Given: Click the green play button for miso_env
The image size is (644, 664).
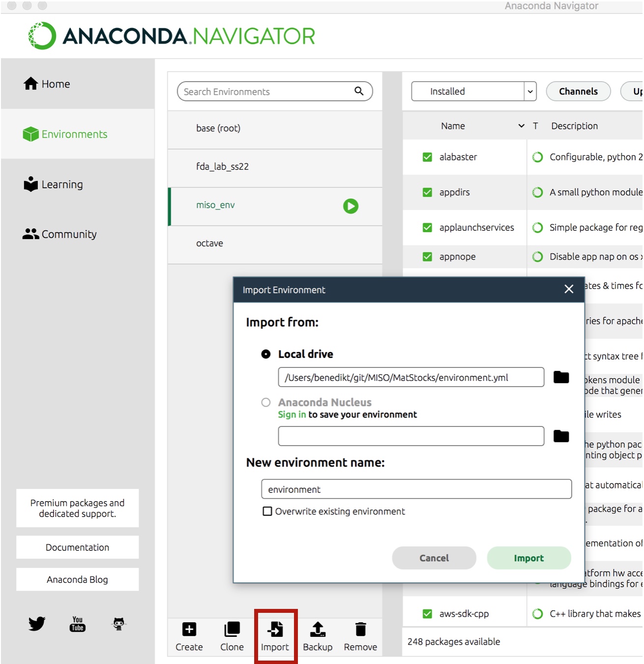Looking at the screenshot, I should click(x=351, y=206).
